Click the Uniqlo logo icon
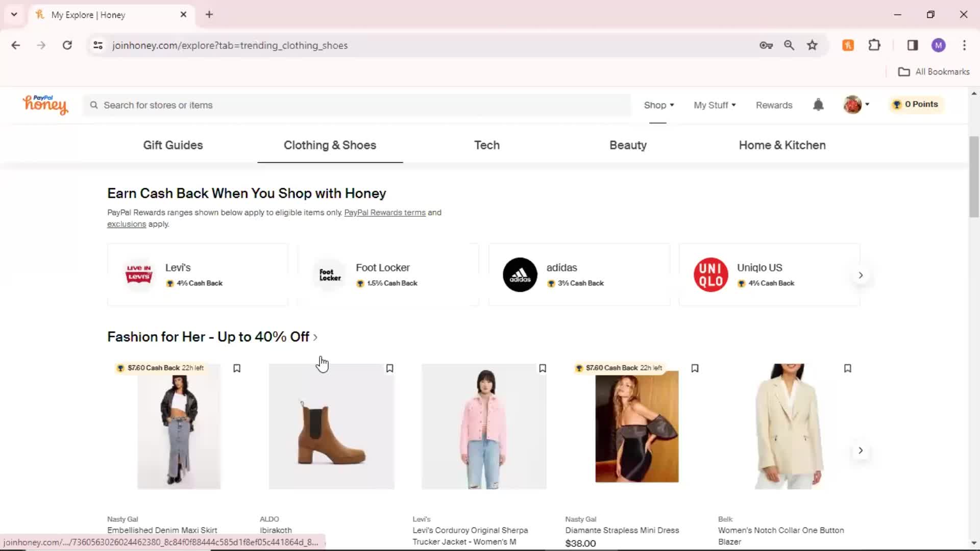This screenshot has height=551, width=980. [710, 274]
